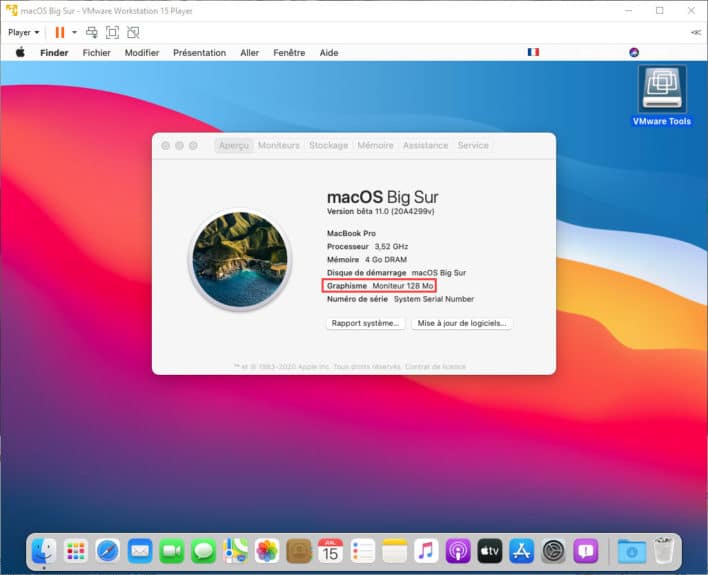Open the Aide menu
This screenshot has width=708, height=575.
(x=329, y=53)
